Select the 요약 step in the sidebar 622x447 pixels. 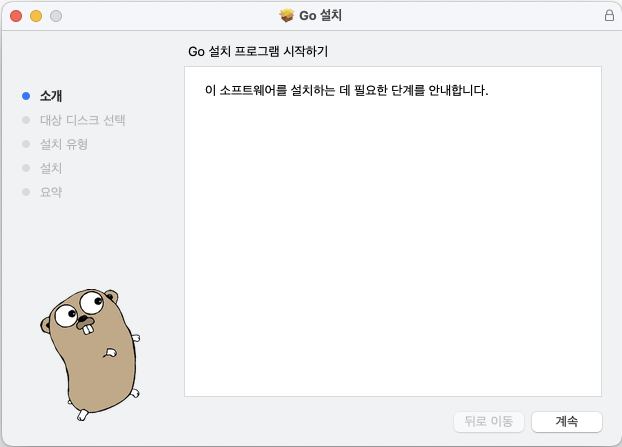coord(51,192)
